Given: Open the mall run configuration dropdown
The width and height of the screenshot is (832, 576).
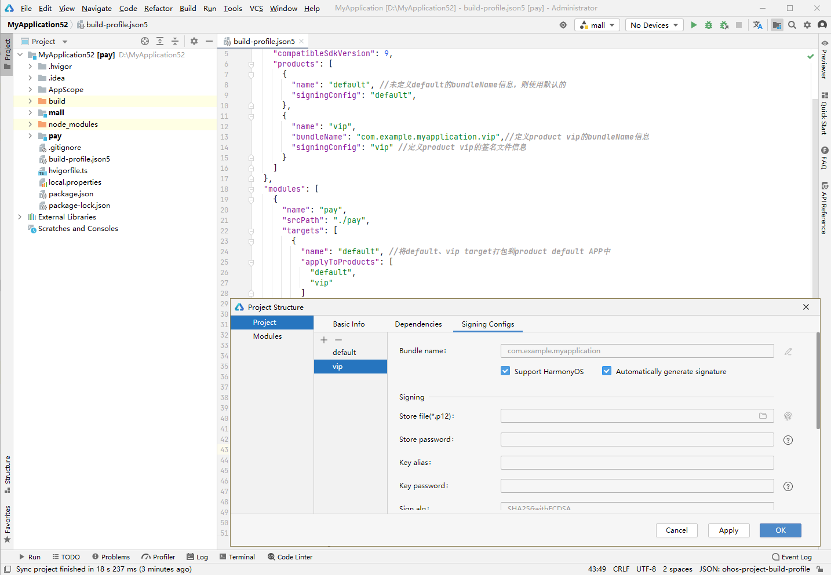Looking at the screenshot, I should coord(597,25).
